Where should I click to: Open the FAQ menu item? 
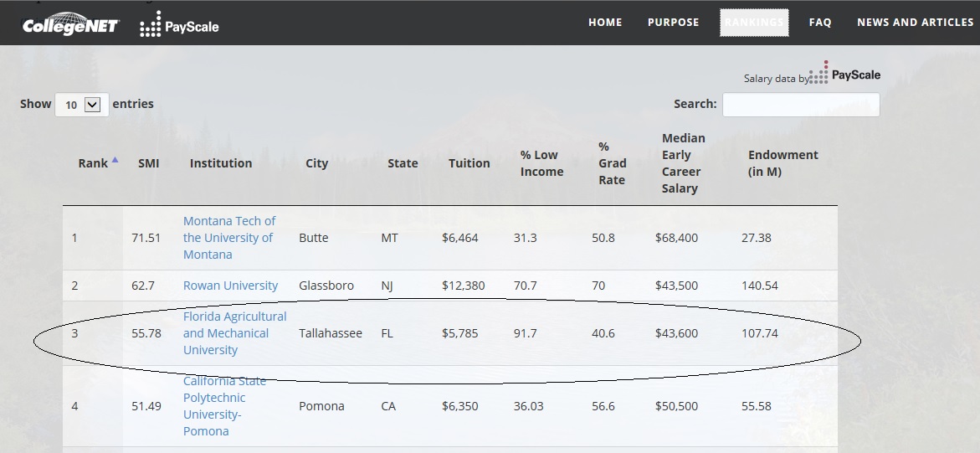[820, 23]
